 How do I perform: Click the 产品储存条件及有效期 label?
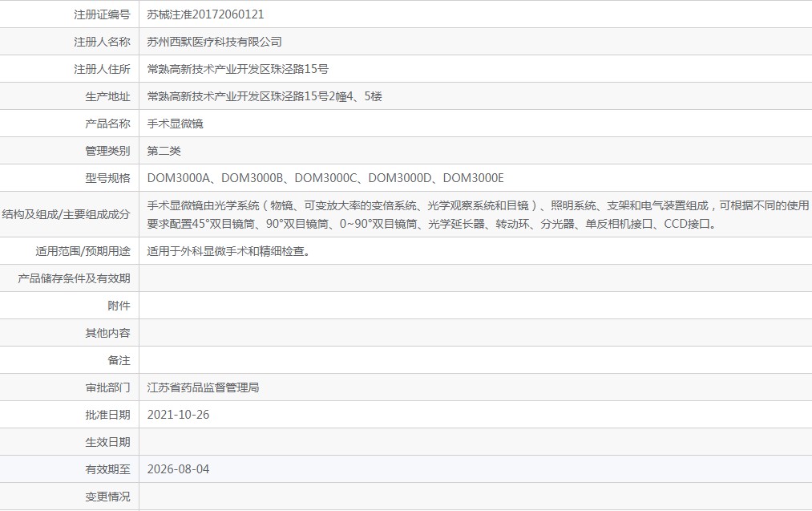[74, 278]
